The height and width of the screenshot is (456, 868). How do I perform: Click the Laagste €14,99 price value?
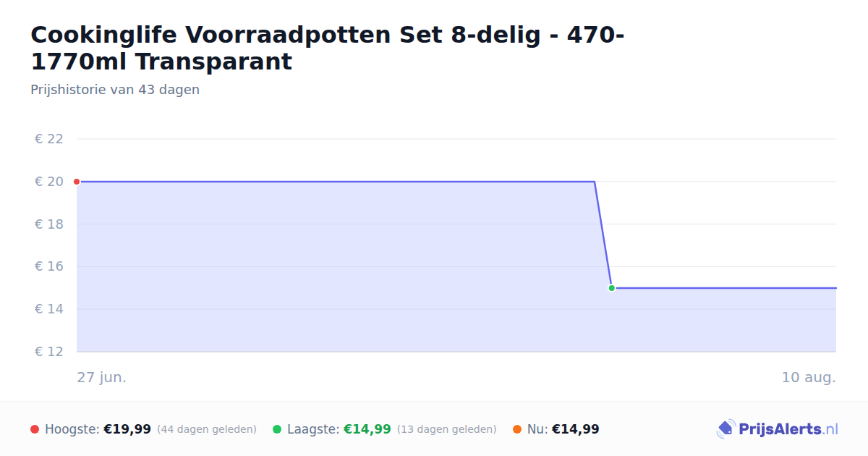pos(367,429)
